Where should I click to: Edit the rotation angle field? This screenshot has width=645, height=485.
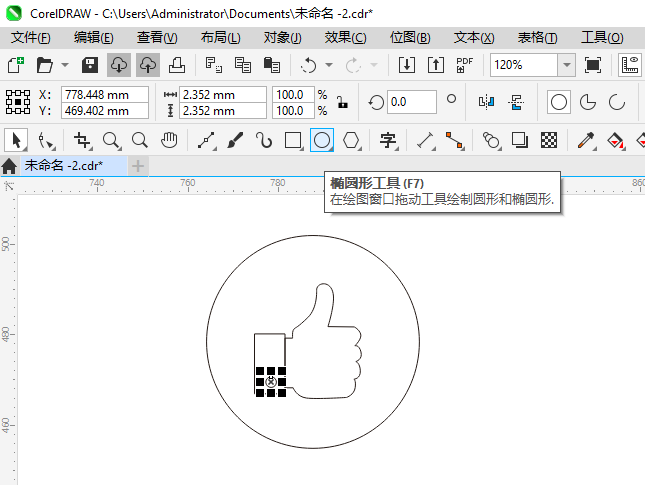(x=411, y=102)
